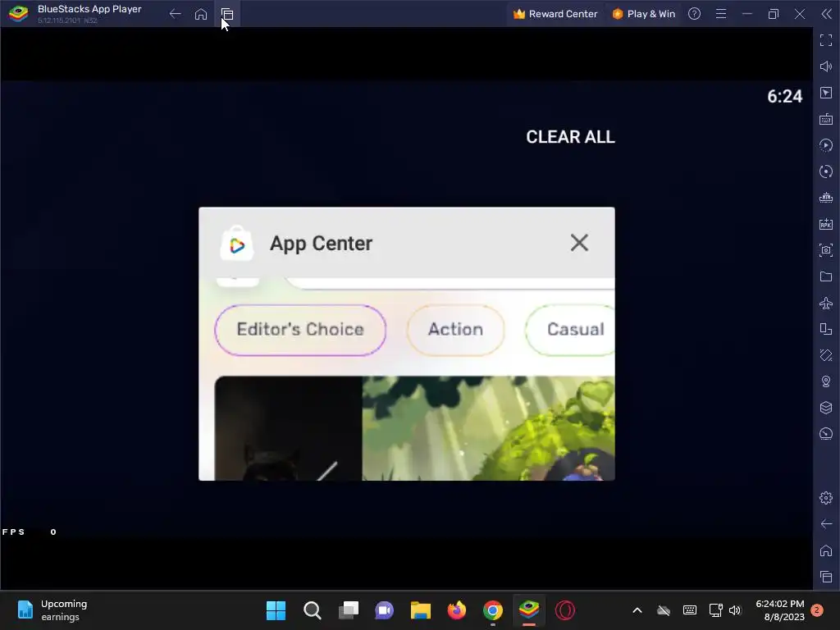The image size is (840, 630).
Task: Click the App Center bag icon
Action: (237, 243)
